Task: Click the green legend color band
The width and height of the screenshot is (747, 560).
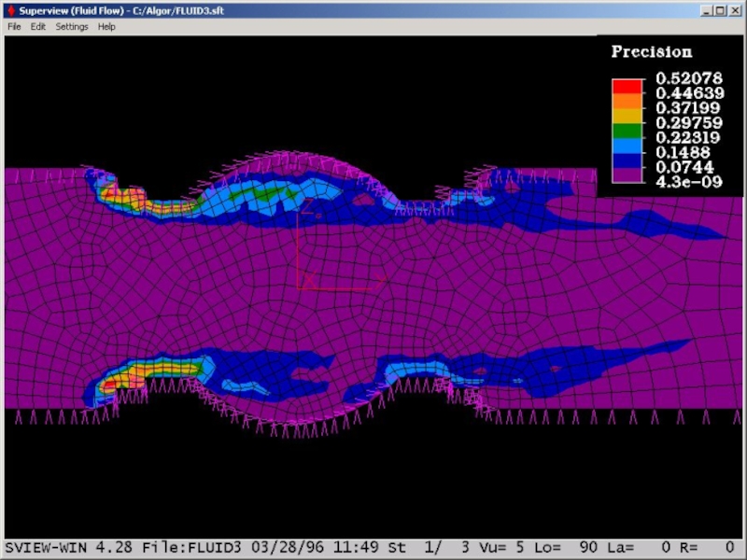Action: [x=627, y=131]
